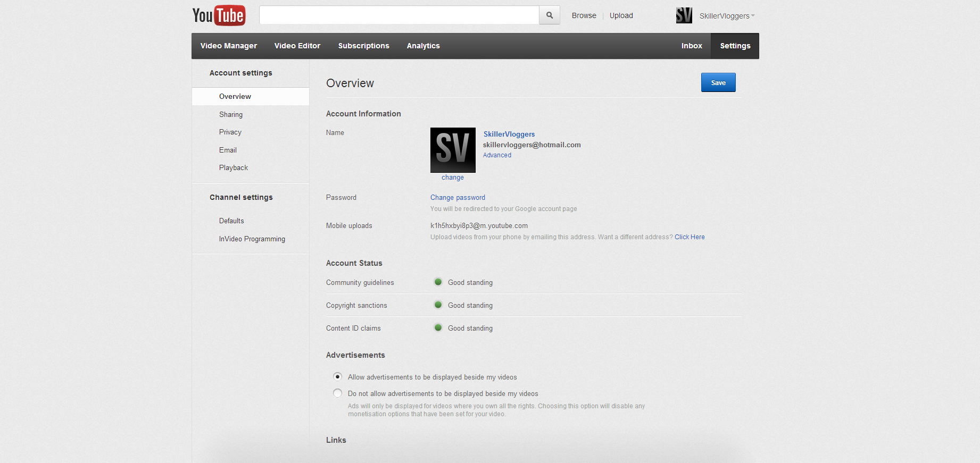980x463 pixels.
Task: Click Here for a different upload address
Action: [x=690, y=237]
